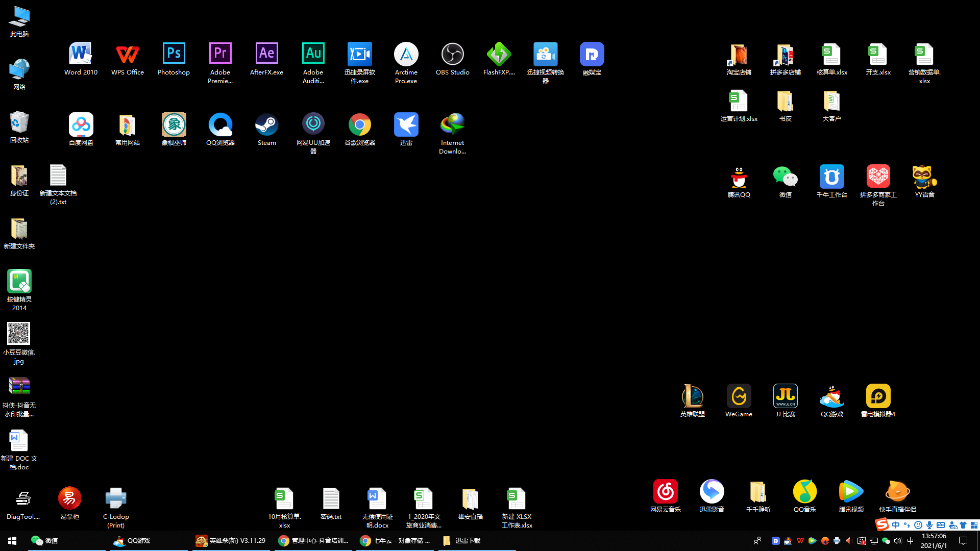Open 无偿使用证明.docx file
This screenshot has width=980, height=551.
pyautogui.click(x=377, y=508)
